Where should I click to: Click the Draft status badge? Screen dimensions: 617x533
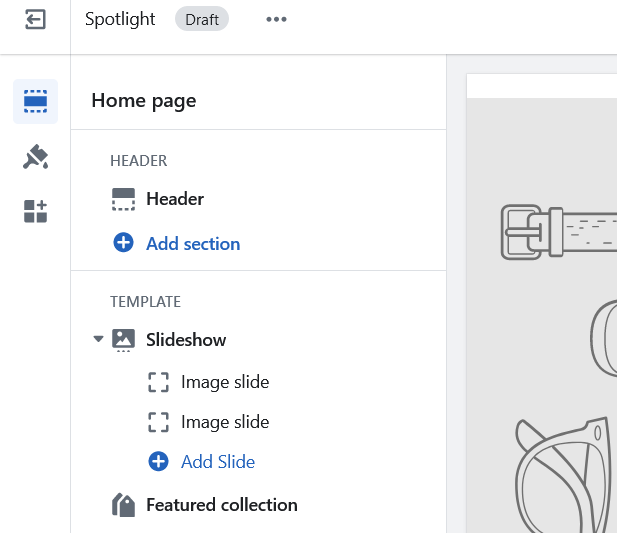point(201,20)
